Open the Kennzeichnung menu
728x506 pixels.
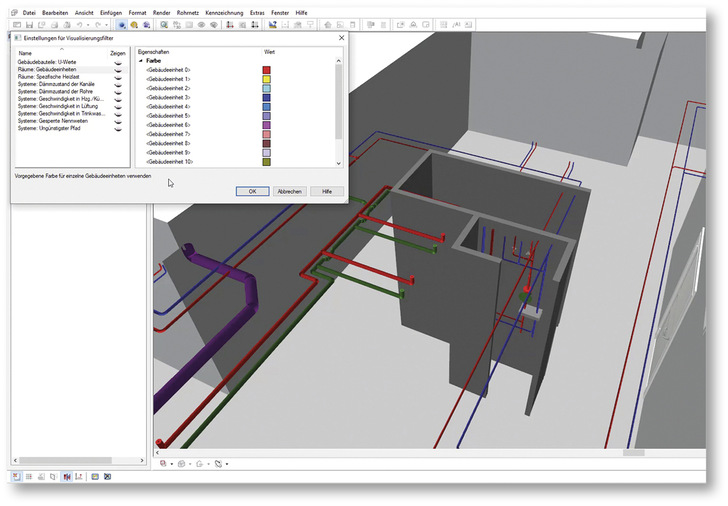pos(224,12)
